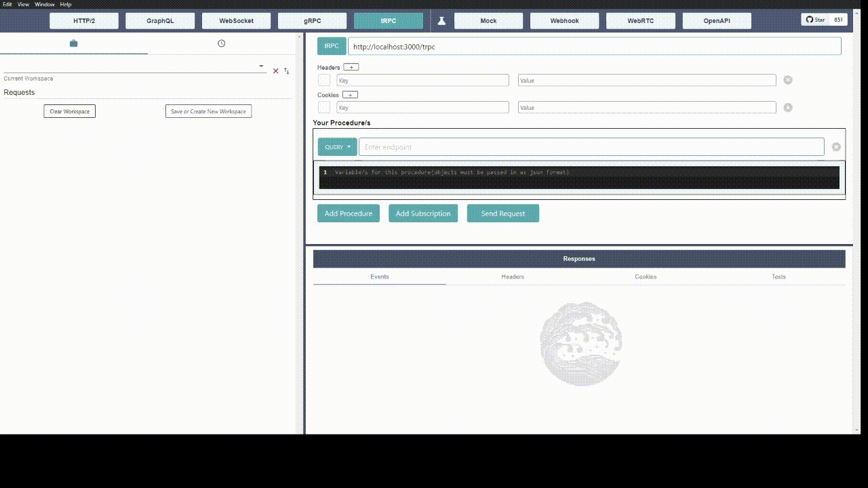The width and height of the screenshot is (868, 488).
Task: Switch to the gRPC tab
Action: point(313,21)
